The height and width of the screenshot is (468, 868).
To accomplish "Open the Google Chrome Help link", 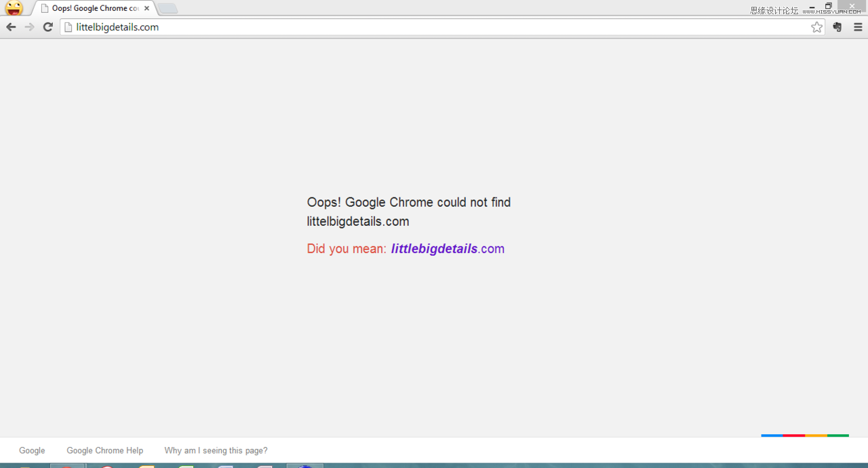I will 105,450.
